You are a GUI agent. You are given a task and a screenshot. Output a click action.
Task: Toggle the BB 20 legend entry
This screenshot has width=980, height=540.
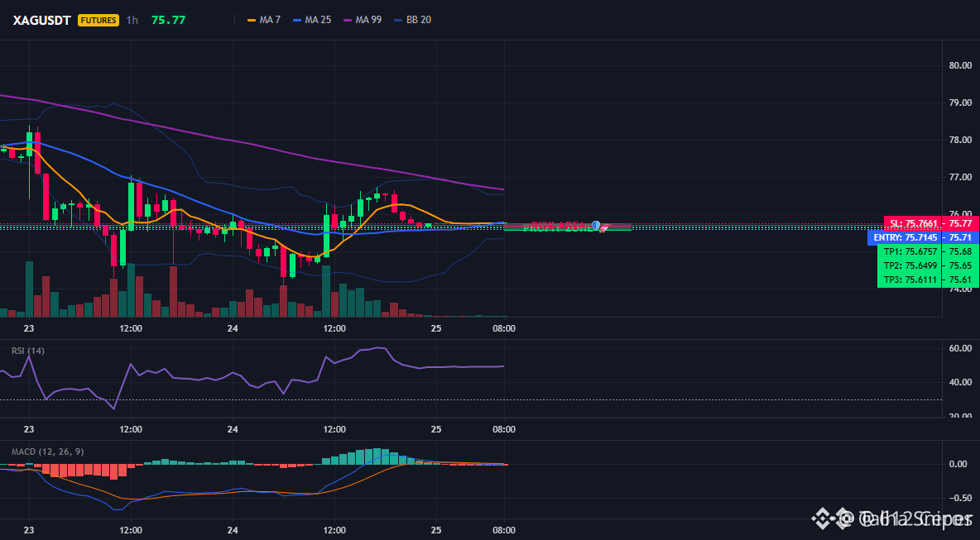tap(412, 20)
